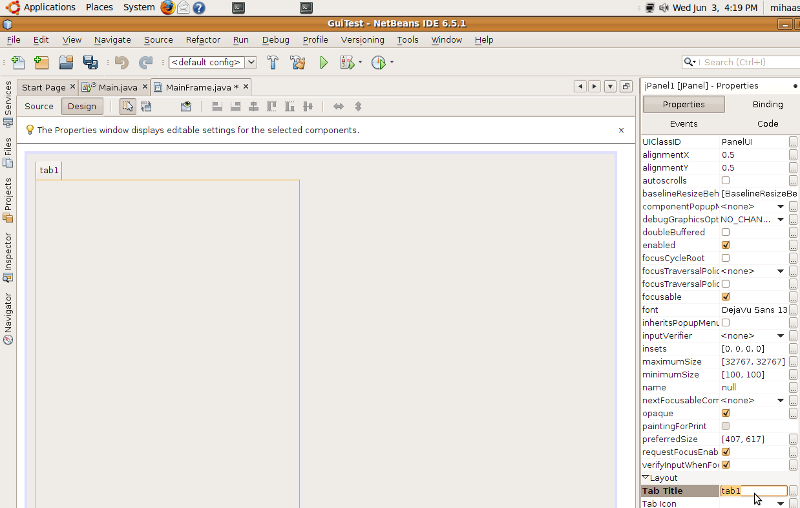Open the default config dropdown
The width and height of the screenshot is (800, 508).
tap(251, 62)
